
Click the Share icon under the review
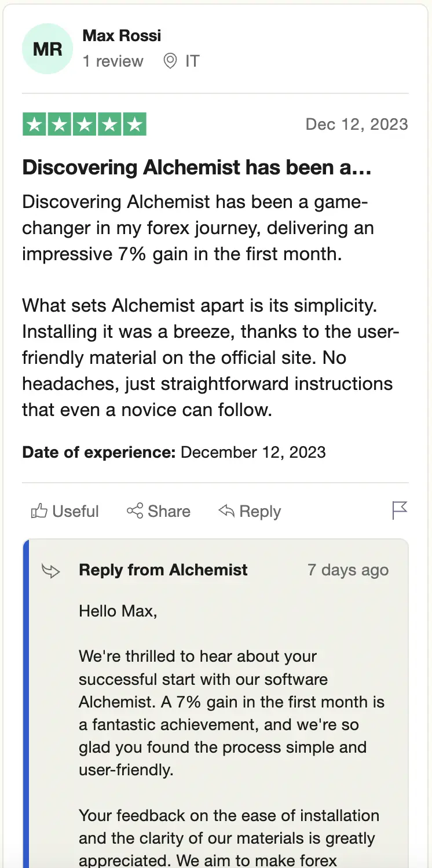(x=135, y=511)
